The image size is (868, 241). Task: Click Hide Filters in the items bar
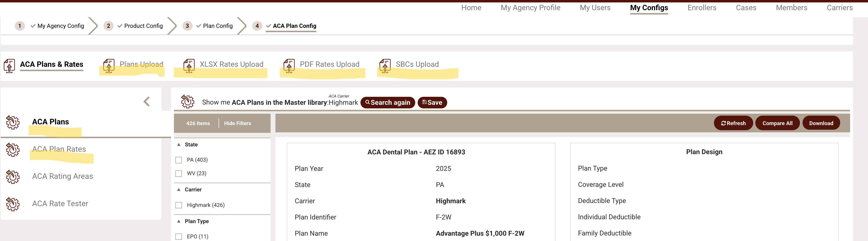coord(237,123)
